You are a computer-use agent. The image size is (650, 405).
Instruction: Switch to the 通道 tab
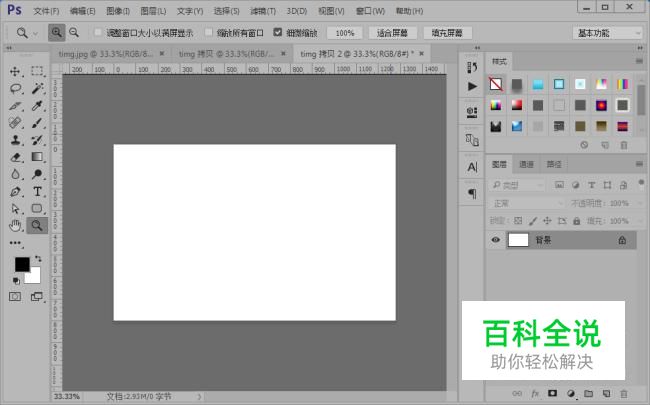[x=527, y=164]
